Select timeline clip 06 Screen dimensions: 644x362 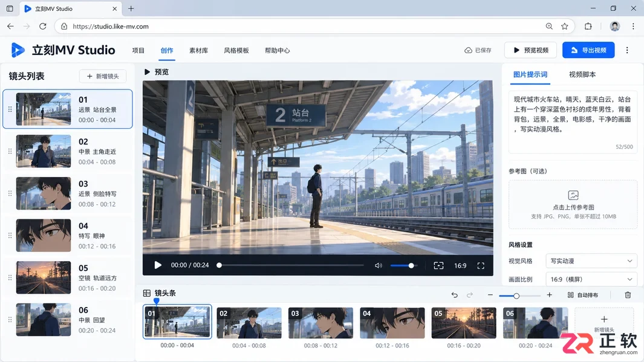coord(536,323)
